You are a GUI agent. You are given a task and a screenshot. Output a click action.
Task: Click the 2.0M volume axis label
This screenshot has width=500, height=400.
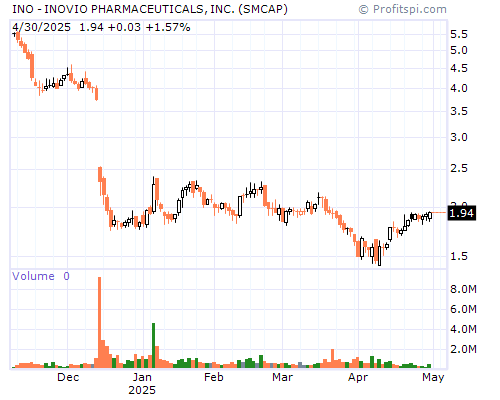[463, 349]
